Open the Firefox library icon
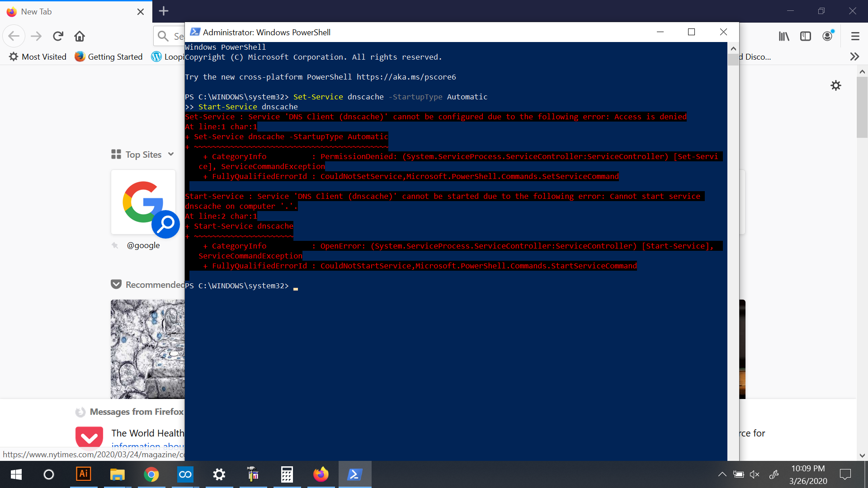This screenshot has width=868, height=488. coord(784,36)
